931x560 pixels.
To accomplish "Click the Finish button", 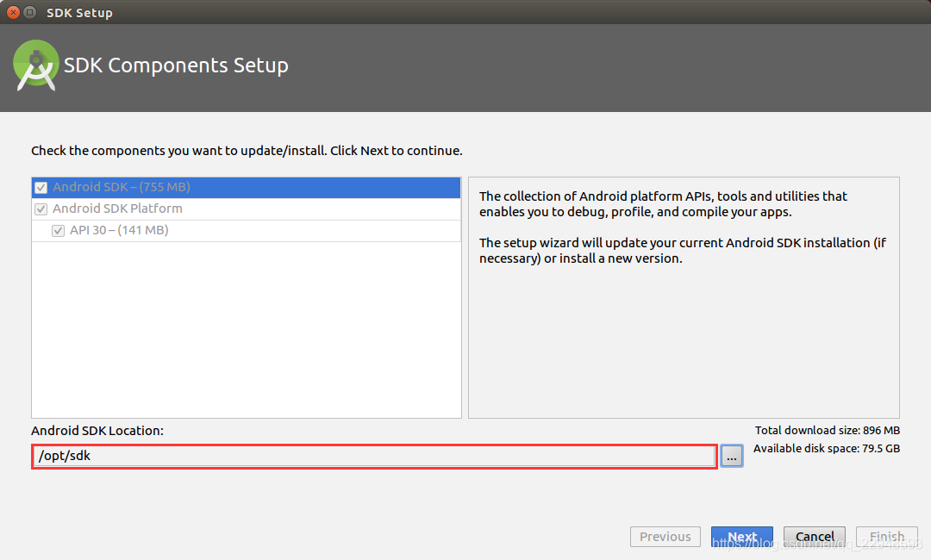I will (x=887, y=537).
